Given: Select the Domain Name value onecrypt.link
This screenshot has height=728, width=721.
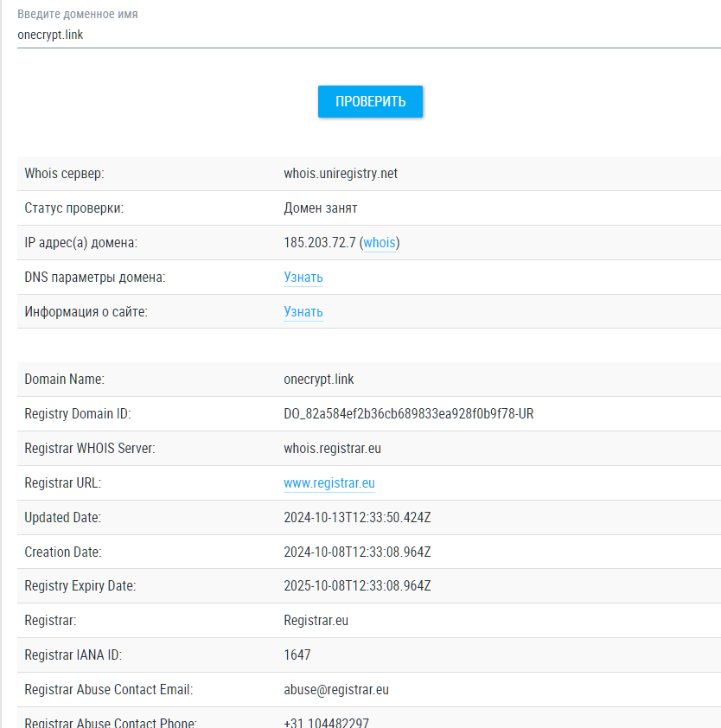Looking at the screenshot, I should [x=318, y=380].
